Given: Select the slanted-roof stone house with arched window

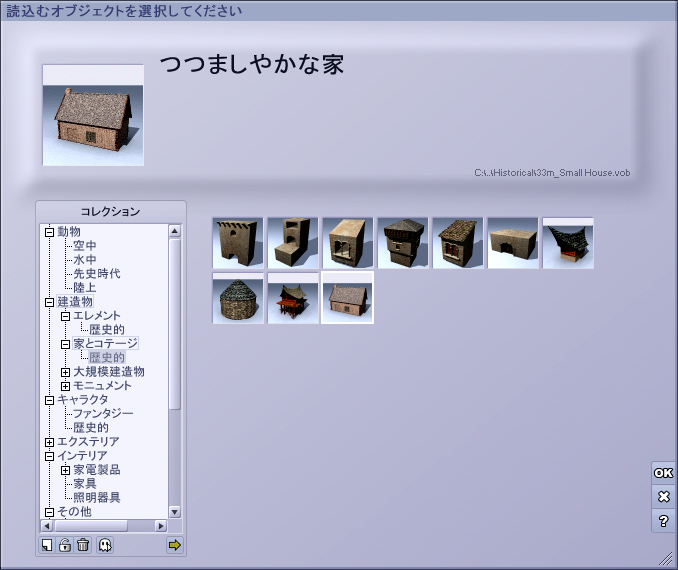Looking at the screenshot, I should click(348, 243).
